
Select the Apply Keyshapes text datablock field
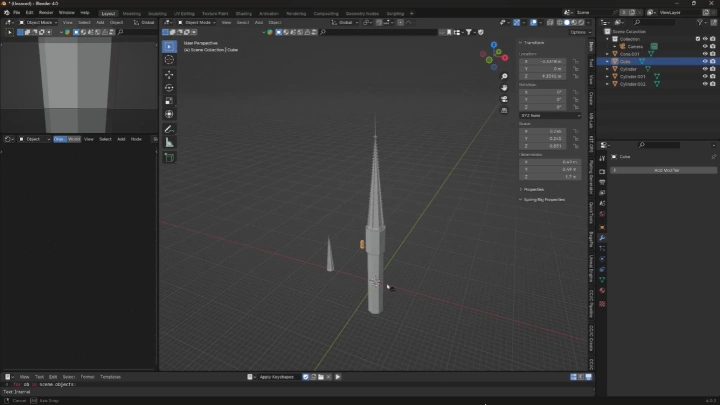(280, 377)
